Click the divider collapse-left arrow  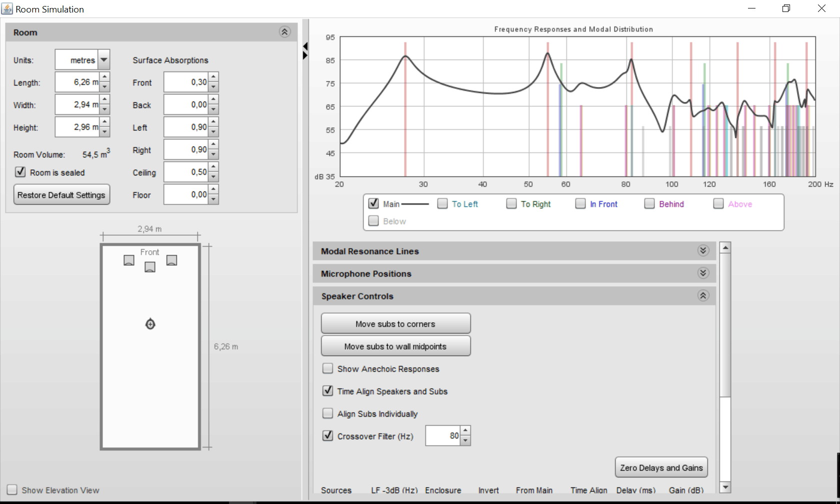305,46
